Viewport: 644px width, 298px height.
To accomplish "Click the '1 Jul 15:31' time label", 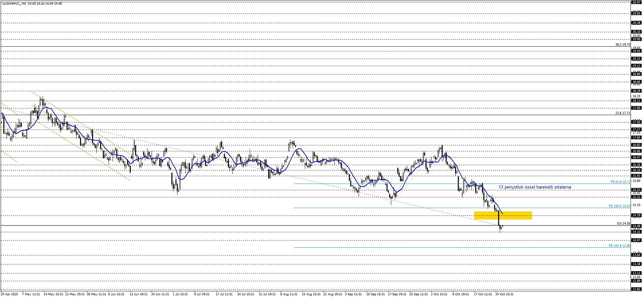I will click(x=180, y=294).
